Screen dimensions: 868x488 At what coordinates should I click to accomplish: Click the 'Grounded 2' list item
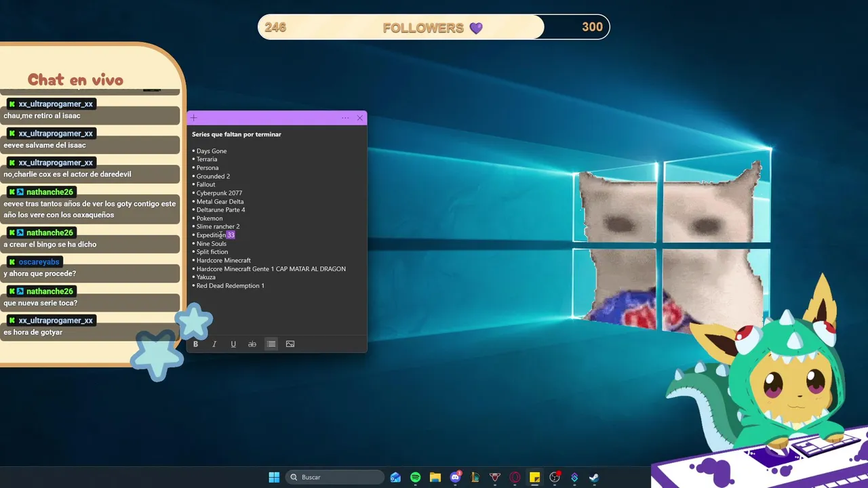[213, 176]
